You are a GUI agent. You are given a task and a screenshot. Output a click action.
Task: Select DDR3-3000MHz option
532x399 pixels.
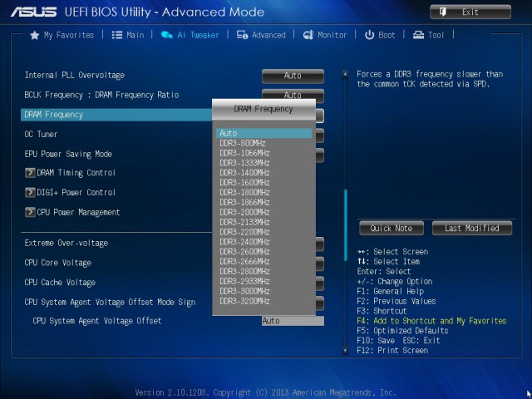pos(244,291)
